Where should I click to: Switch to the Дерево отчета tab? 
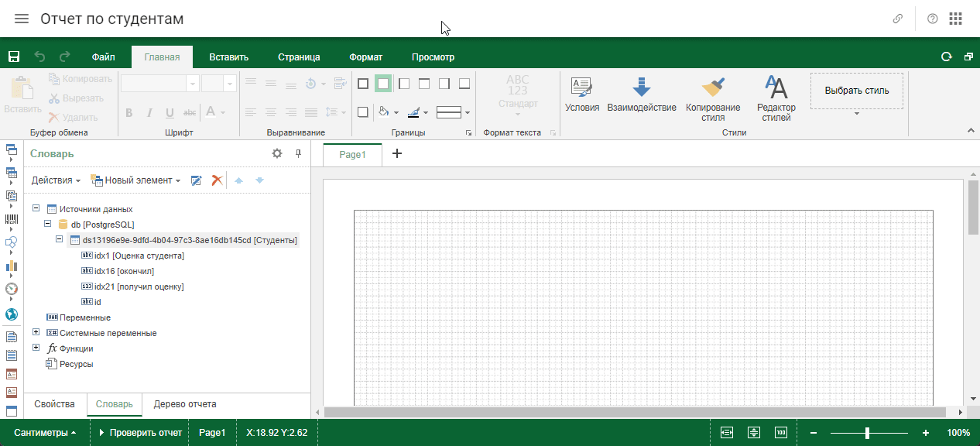185,404
